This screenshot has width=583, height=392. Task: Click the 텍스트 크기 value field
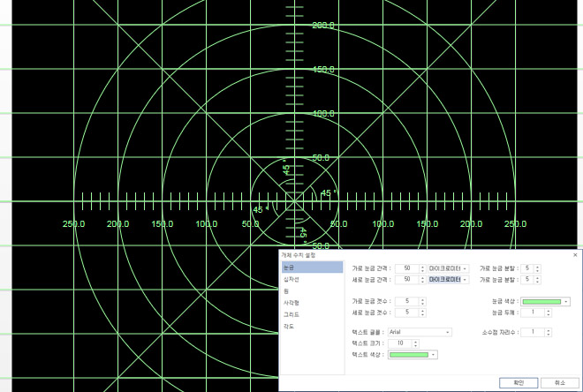point(400,343)
